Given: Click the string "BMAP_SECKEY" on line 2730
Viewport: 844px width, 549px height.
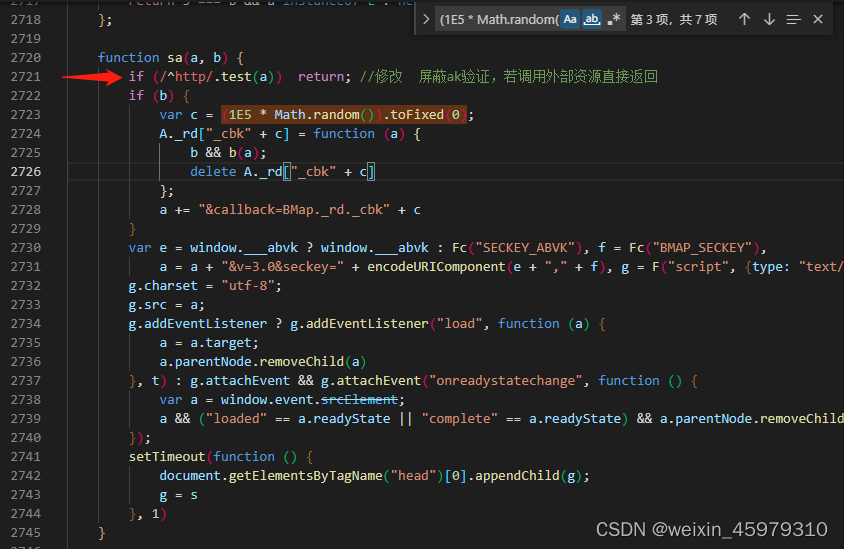Looking at the screenshot, I should [702, 248].
